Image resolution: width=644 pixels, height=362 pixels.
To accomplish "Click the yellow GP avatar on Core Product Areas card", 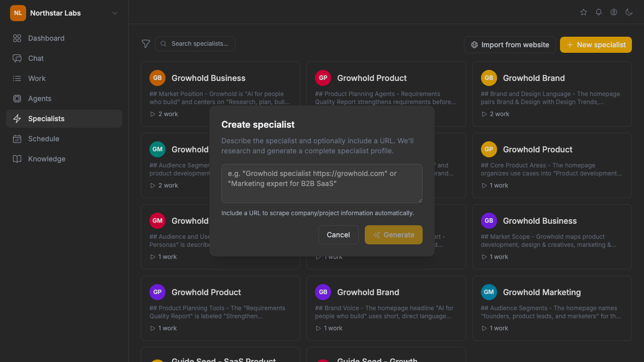I will (x=489, y=149).
